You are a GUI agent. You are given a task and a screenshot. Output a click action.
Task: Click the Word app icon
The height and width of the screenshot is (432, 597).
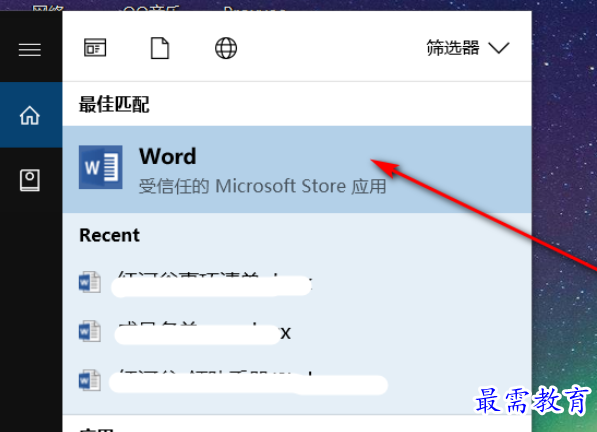(101, 167)
